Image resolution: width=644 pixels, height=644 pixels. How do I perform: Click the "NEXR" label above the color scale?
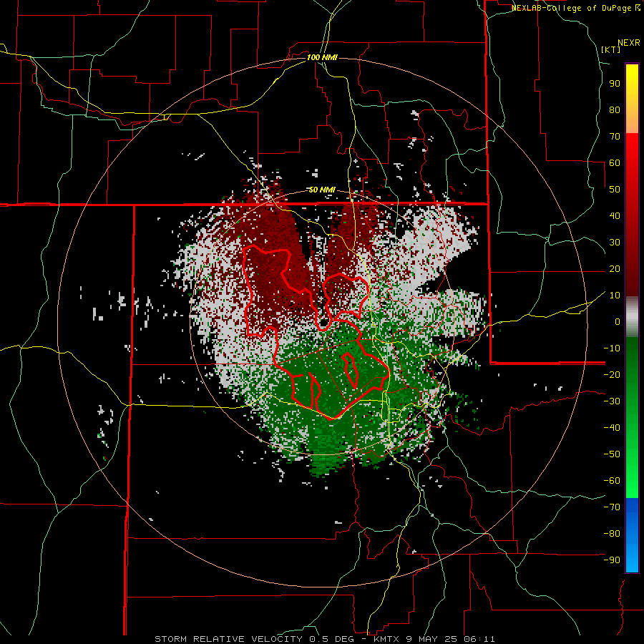click(x=629, y=43)
